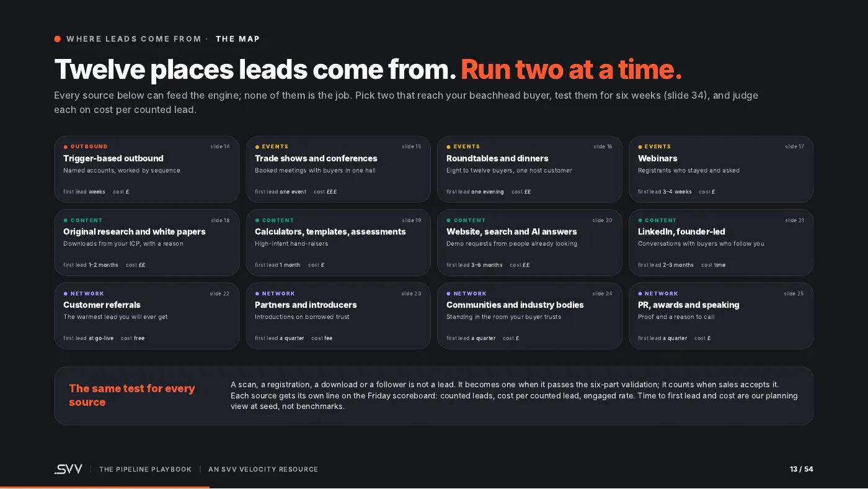Click 'cost free' on Customer referrals card
868x489 pixels.
[x=133, y=338]
